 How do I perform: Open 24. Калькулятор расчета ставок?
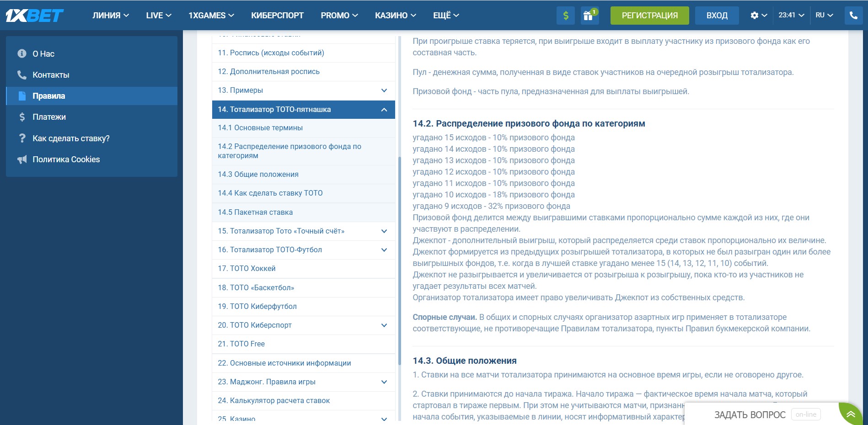(304, 401)
